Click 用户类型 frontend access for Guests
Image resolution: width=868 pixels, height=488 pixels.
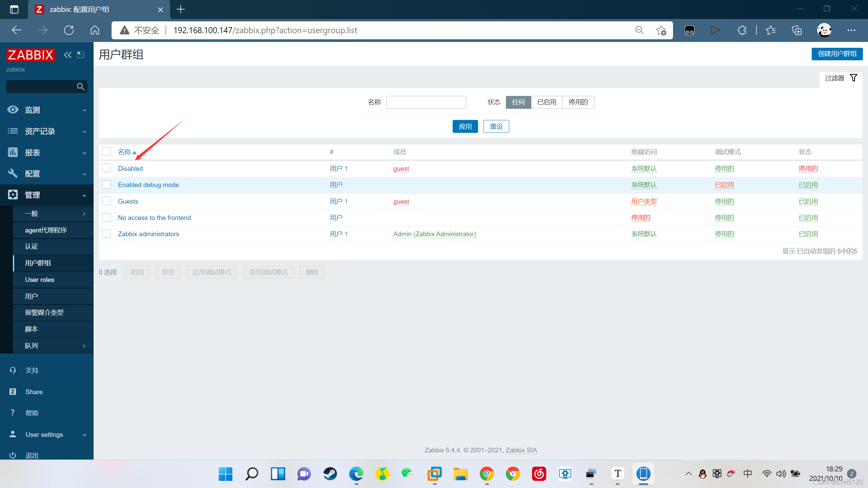click(x=644, y=201)
